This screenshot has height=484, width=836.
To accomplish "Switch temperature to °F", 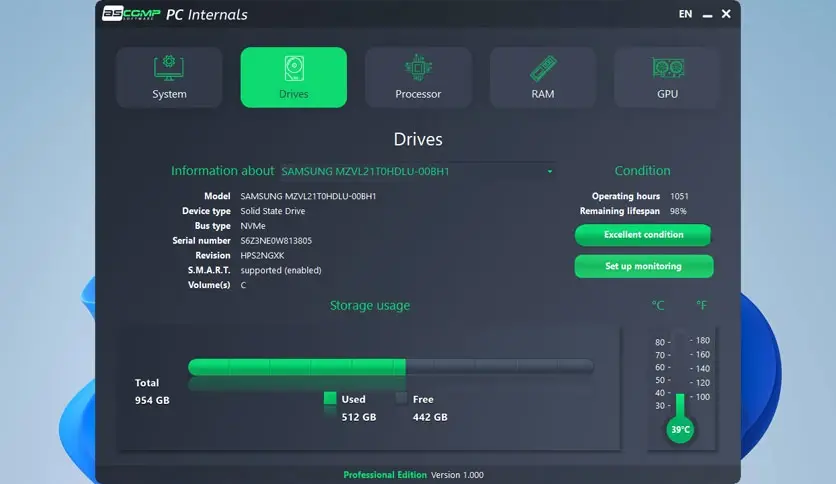I will point(701,305).
